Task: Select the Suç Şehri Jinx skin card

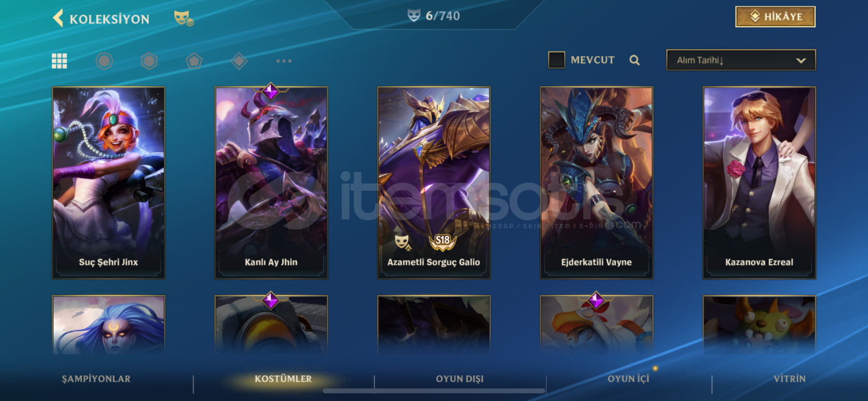Action: pyautogui.click(x=108, y=183)
